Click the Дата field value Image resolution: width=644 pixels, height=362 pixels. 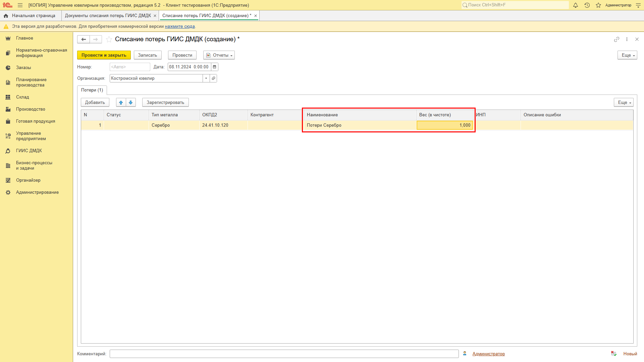190,67
